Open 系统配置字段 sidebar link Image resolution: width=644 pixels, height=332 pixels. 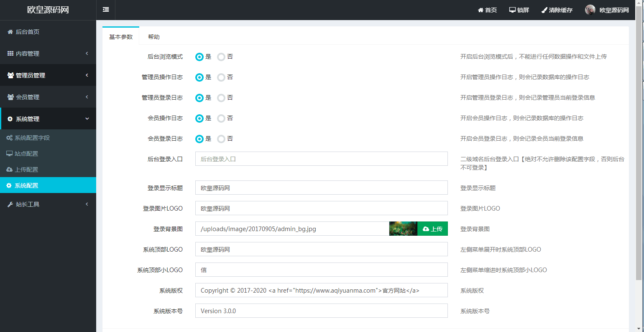coord(32,138)
